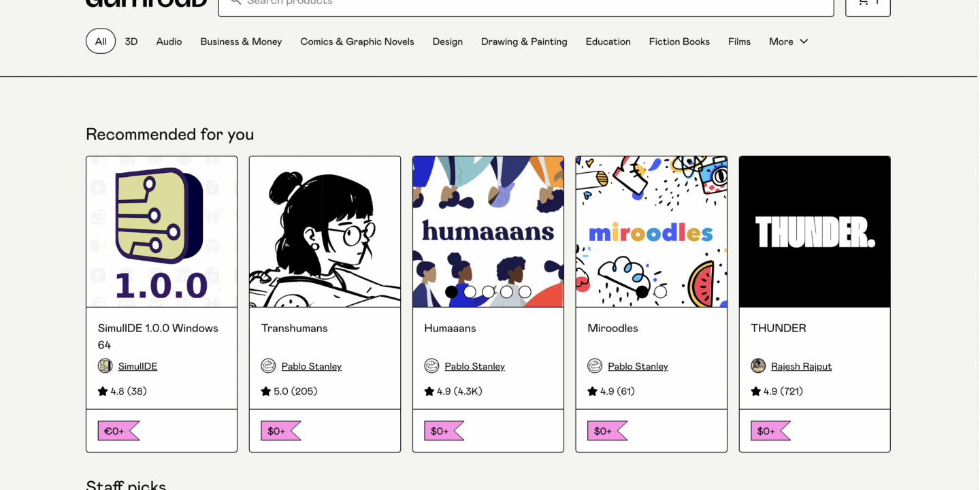This screenshot has width=980, height=490.
Task: Select fifth carousel dot on Humaaans image
Action: [525, 292]
